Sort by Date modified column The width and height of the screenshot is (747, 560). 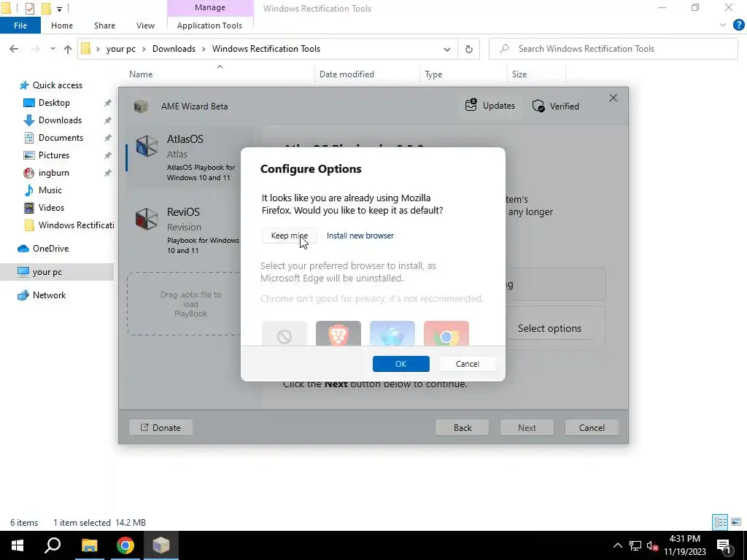click(347, 74)
